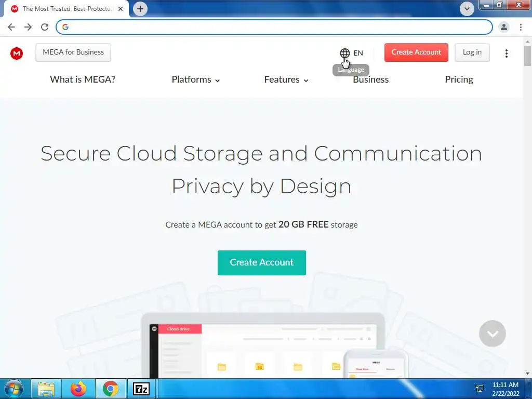Screen dimensions: 532x399
Task: Expand the Platforms dropdown menu
Action: (196, 79)
